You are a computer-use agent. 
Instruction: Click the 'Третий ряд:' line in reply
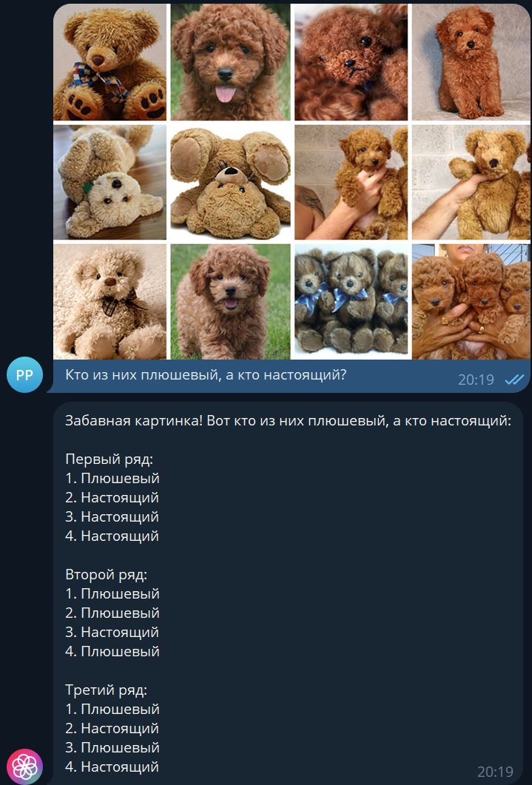(106, 690)
